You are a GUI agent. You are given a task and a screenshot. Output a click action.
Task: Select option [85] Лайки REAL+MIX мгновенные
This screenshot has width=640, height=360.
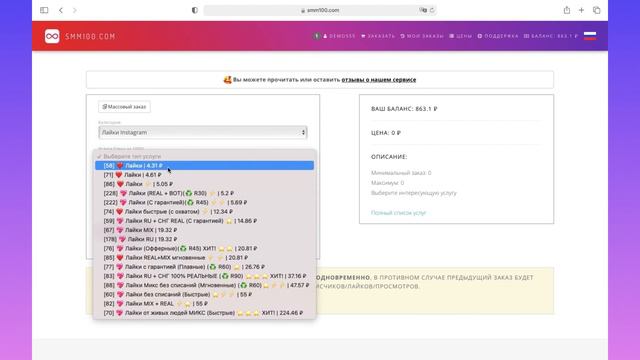[204, 258]
